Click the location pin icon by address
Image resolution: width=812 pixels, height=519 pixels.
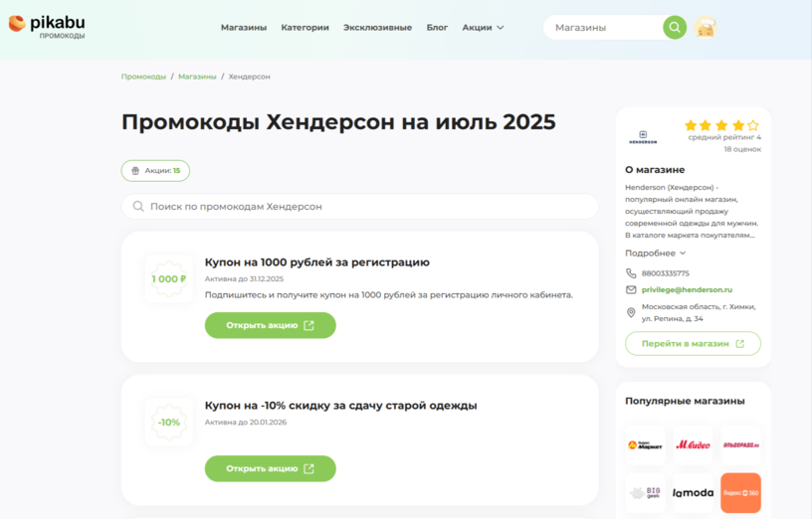tap(631, 312)
